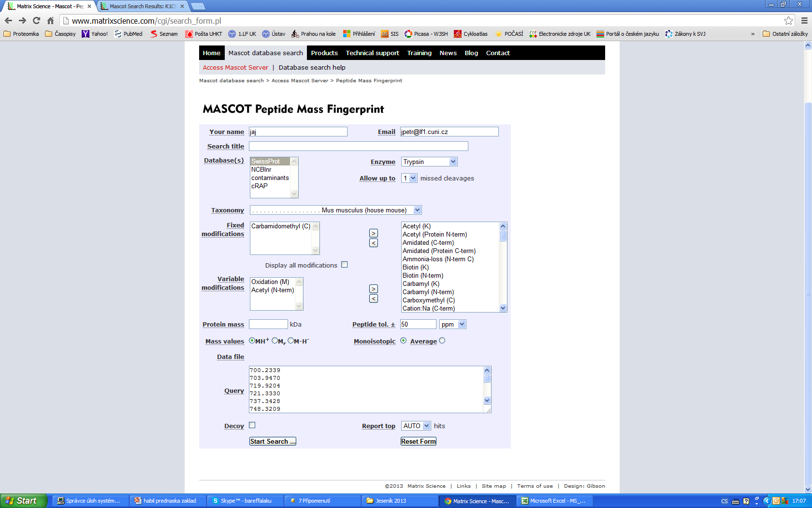
Task: Tick the Display all modifications checkbox
Action: point(345,265)
